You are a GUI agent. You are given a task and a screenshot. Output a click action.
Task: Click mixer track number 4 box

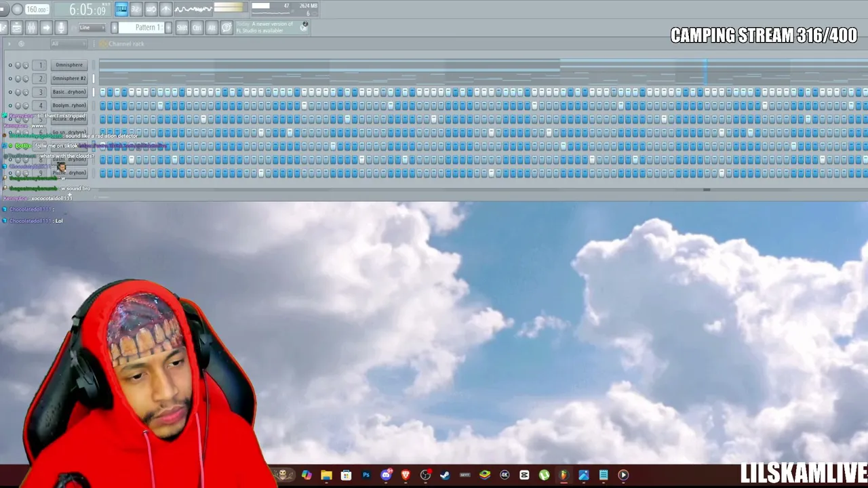pyautogui.click(x=40, y=106)
